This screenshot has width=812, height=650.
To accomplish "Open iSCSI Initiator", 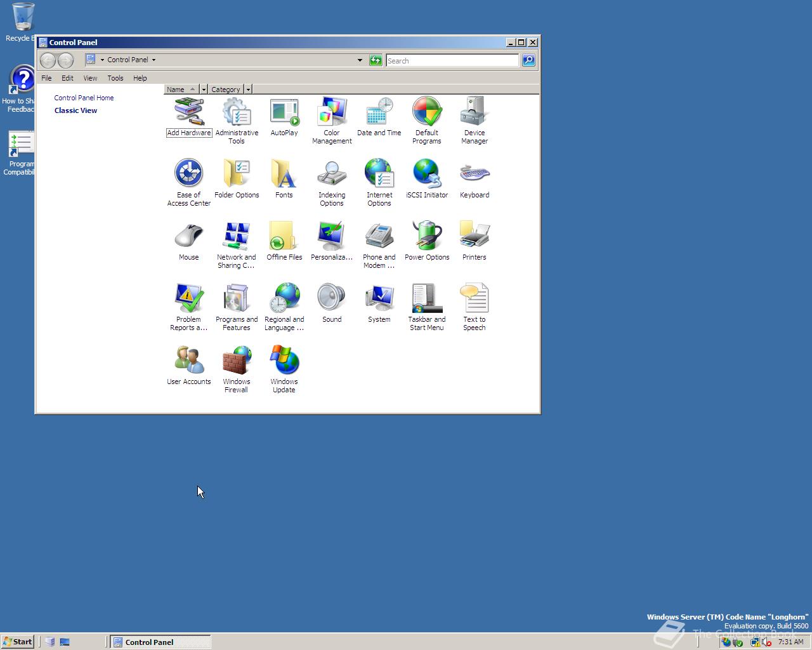I will click(427, 179).
